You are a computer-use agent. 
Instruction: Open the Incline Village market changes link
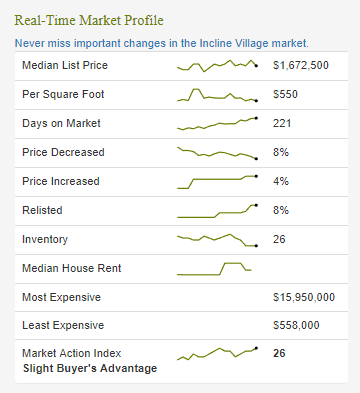tap(162, 43)
